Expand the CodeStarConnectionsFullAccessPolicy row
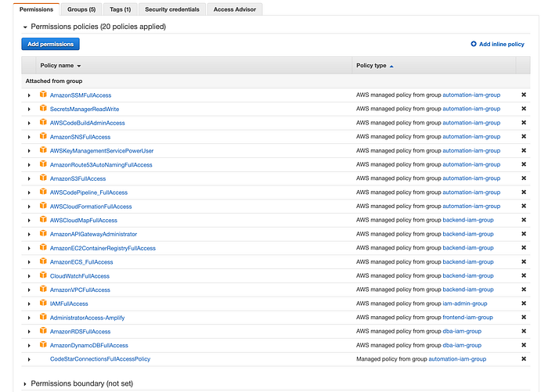548x392 pixels. 29,359
